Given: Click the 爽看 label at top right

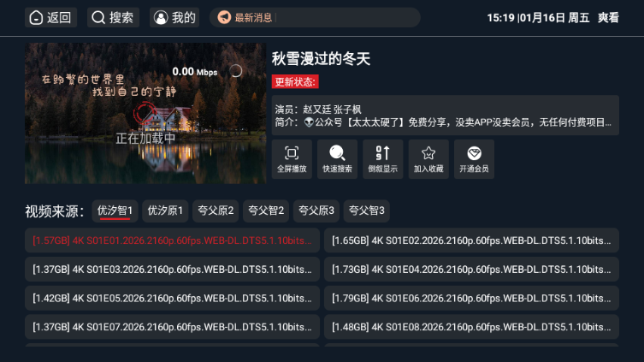Looking at the screenshot, I should [x=608, y=18].
